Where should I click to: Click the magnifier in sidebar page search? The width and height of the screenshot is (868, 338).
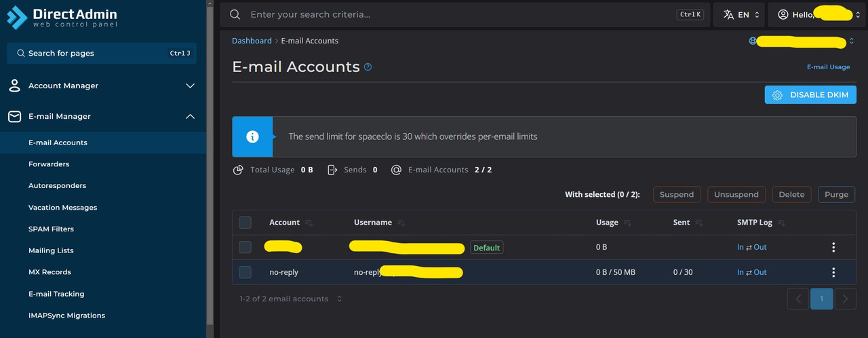pyautogui.click(x=22, y=53)
